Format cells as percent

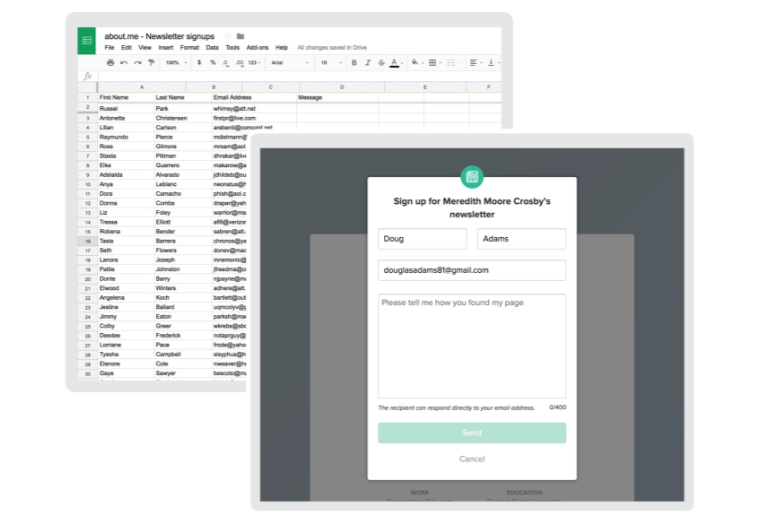pyautogui.click(x=212, y=63)
